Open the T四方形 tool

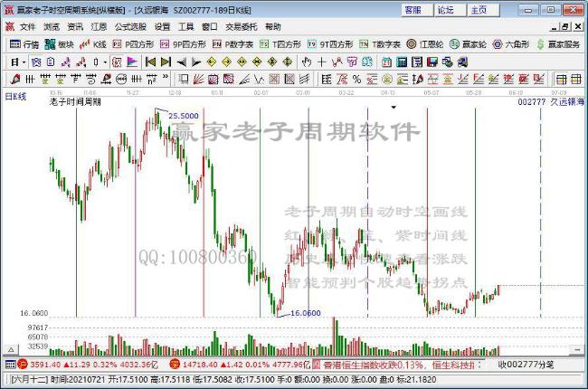280,44
